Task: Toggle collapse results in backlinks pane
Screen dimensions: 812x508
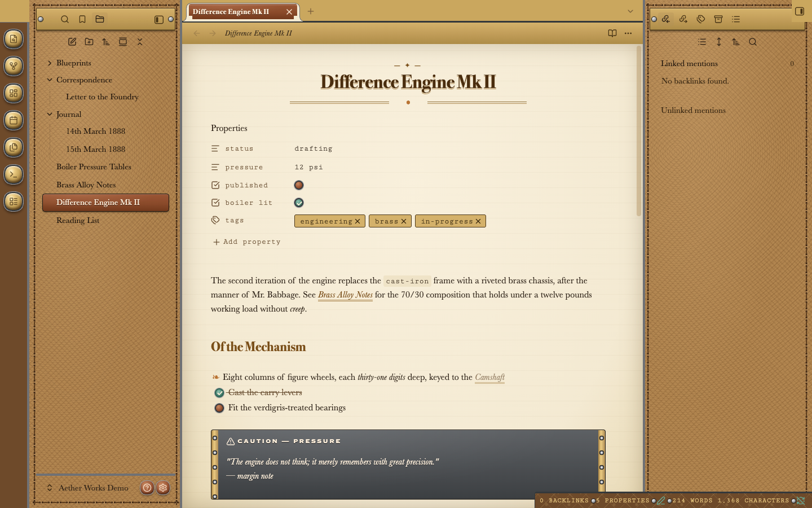Action: point(702,42)
